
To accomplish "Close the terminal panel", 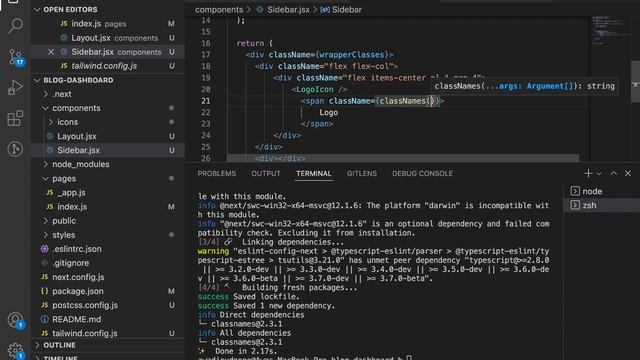I will 628,173.
